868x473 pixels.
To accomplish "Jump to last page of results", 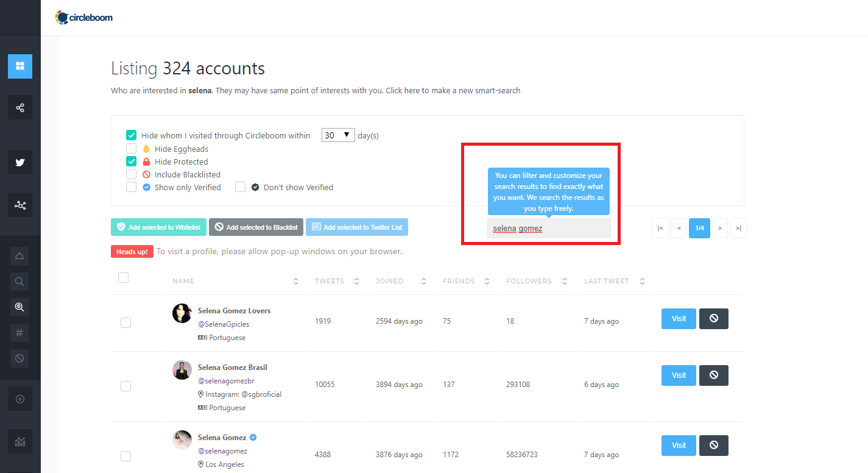I will [x=738, y=228].
